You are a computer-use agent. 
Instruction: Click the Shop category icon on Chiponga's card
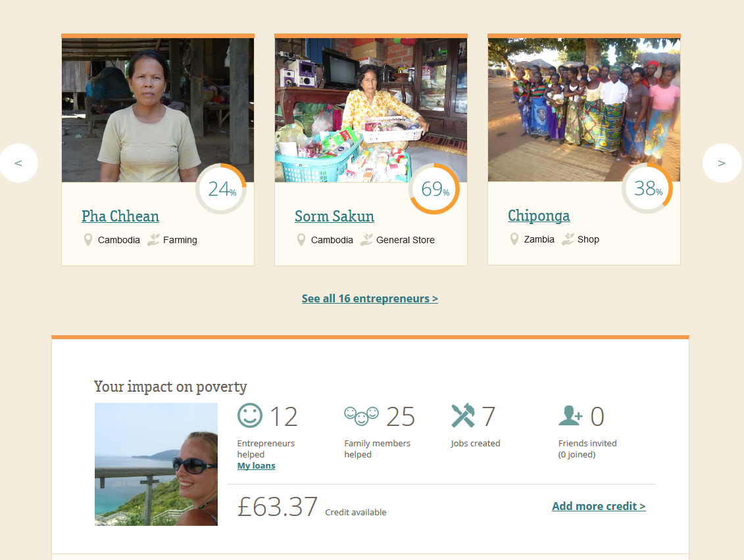click(567, 239)
